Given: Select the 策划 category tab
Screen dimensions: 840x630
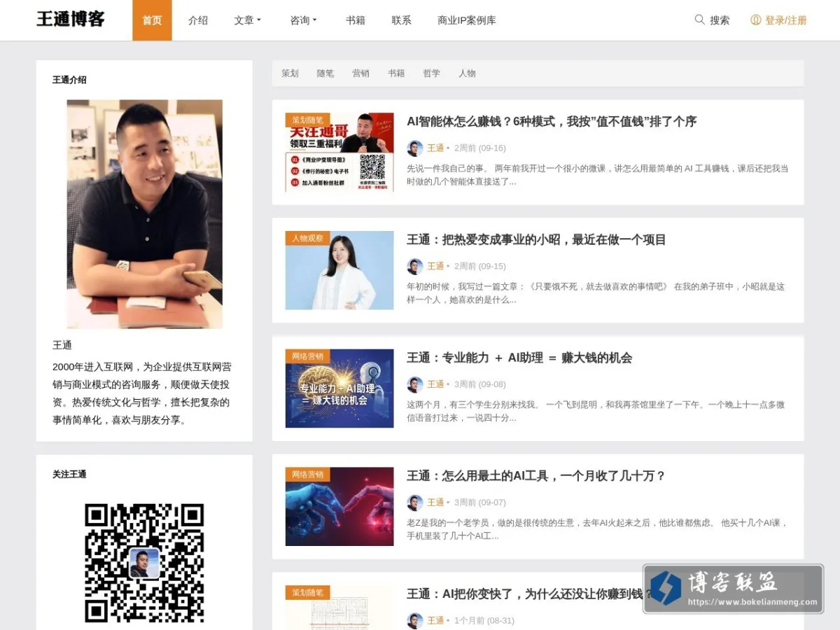Looking at the screenshot, I should (x=290, y=73).
